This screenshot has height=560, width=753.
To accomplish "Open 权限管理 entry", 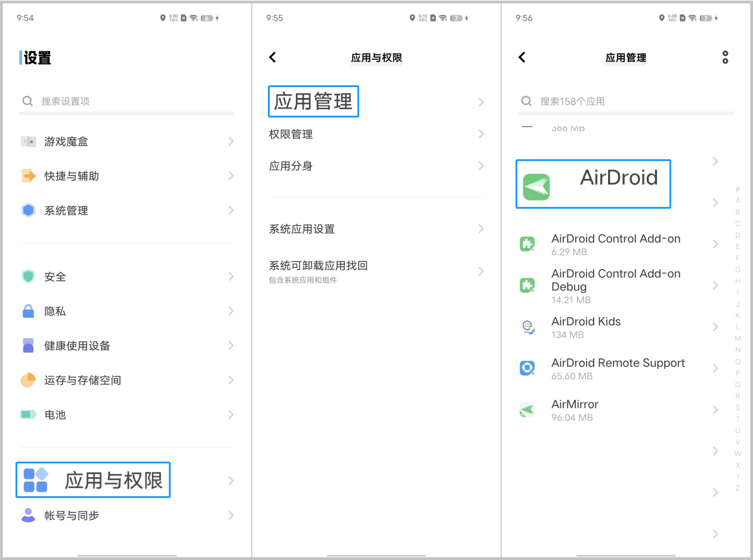I will (376, 134).
